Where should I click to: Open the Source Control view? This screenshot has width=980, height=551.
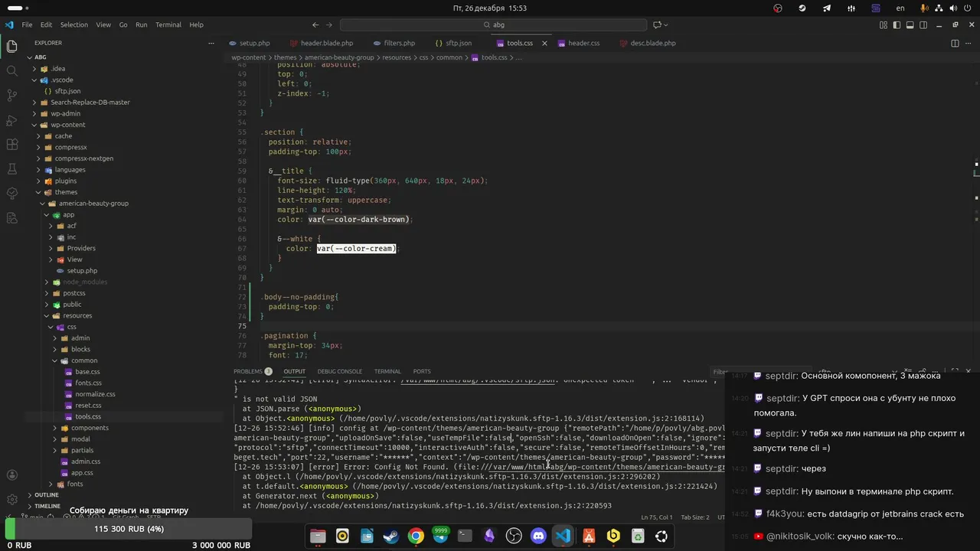click(x=11, y=96)
